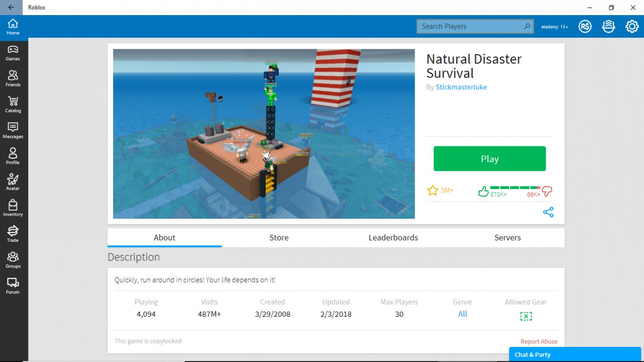Go back using the back arrow
644x362 pixels.
click(11, 8)
